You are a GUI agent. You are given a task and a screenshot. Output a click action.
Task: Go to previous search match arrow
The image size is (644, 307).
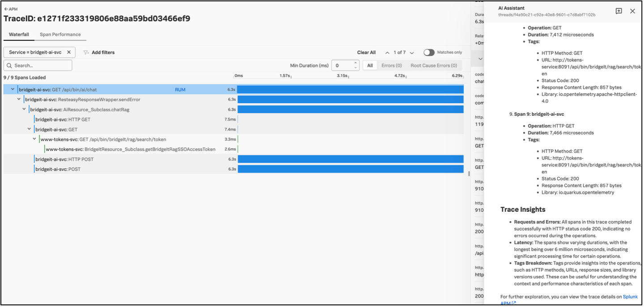(x=387, y=53)
